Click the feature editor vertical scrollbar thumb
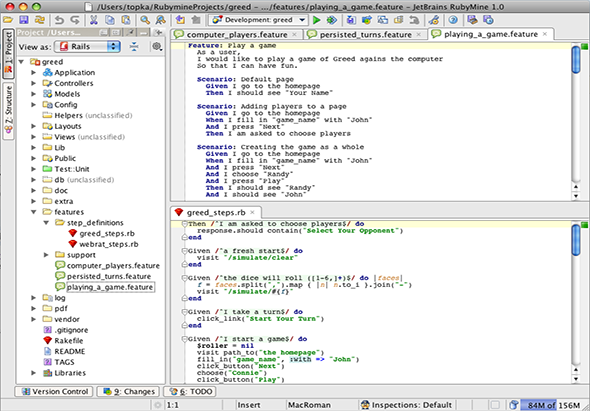The height and width of the screenshot is (411, 590). click(x=576, y=59)
